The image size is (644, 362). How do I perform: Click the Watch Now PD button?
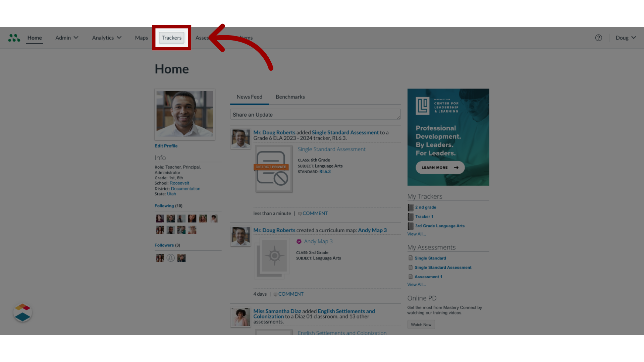click(x=421, y=324)
